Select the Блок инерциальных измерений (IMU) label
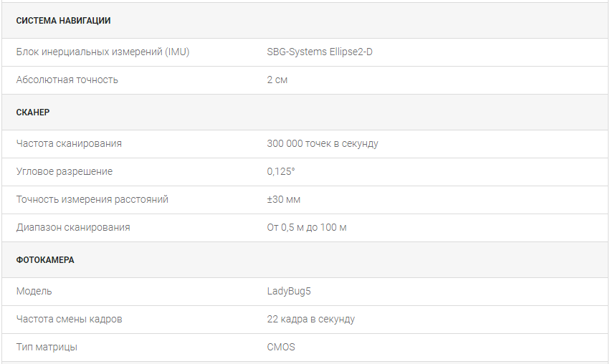610x364 pixels. [103, 52]
